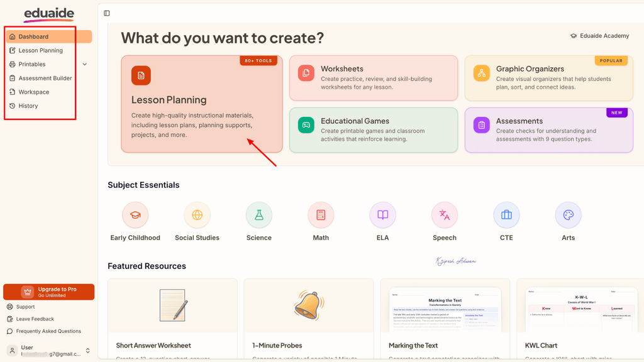Image resolution: width=644 pixels, height=362 pixels.
Task: Select the ELA book icon
Action: [x=383, y=215]
